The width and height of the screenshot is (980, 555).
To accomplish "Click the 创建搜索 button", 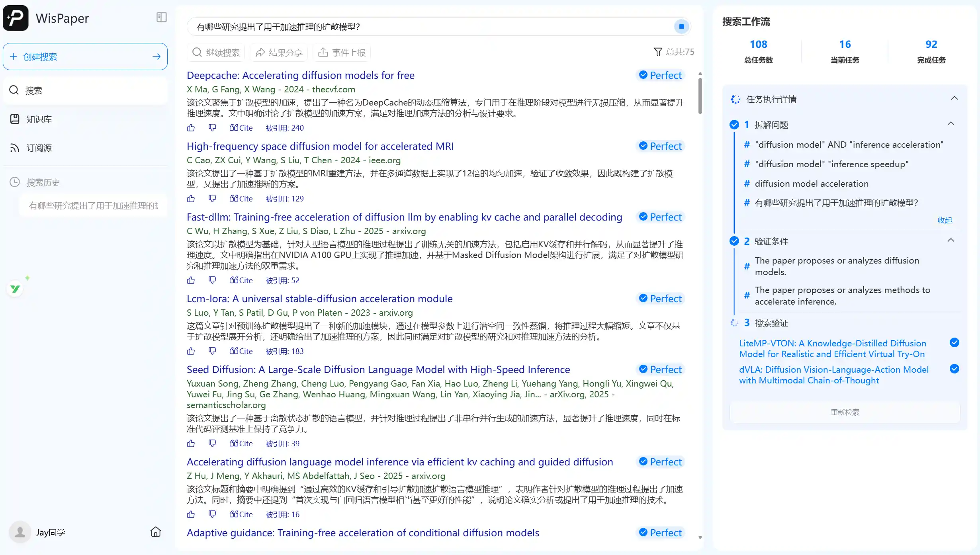I will click(85, 57).
